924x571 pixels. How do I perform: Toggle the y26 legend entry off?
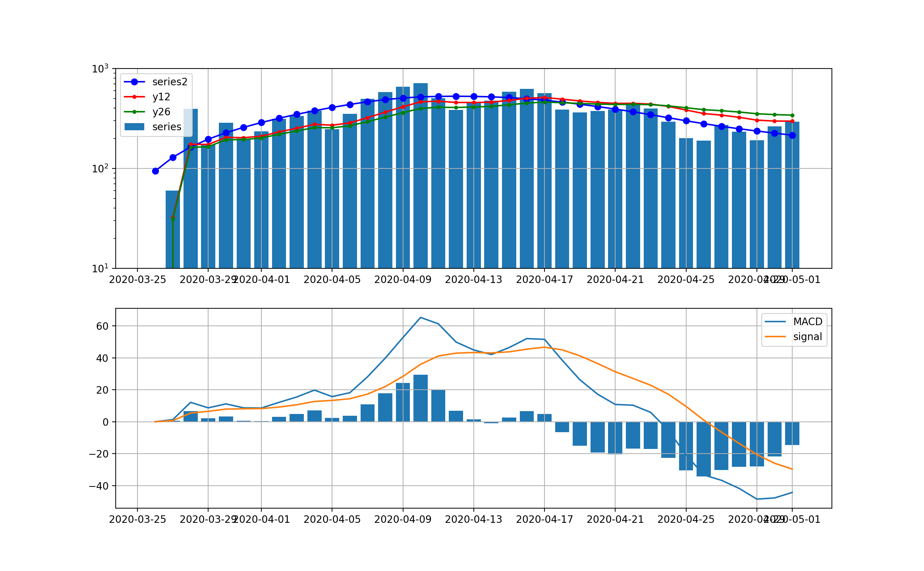pos(161,112)
